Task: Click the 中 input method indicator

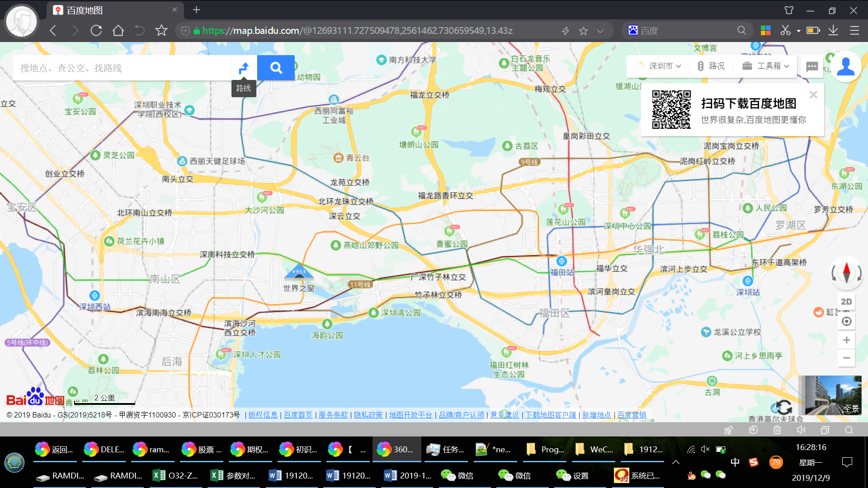Action: click(735, 462)
